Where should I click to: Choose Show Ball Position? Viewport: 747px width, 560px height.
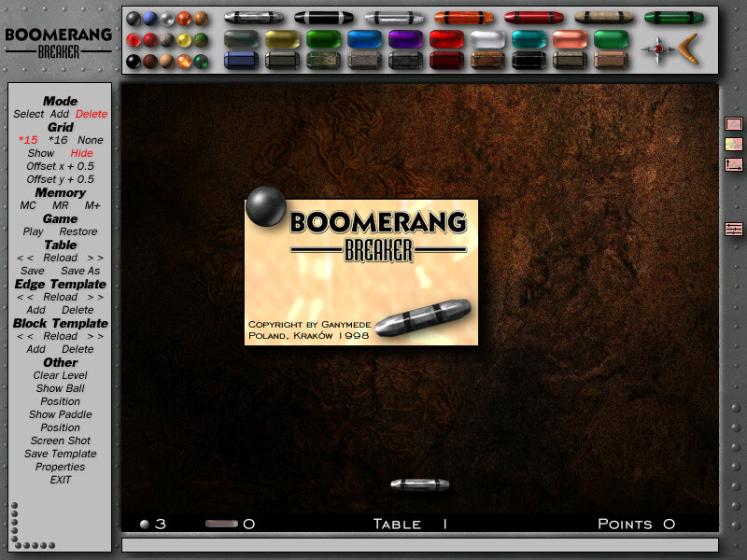point(60,395)
